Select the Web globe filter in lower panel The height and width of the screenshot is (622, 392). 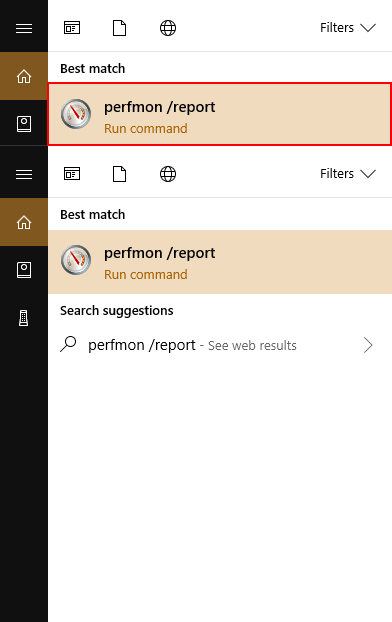(168, 174)
